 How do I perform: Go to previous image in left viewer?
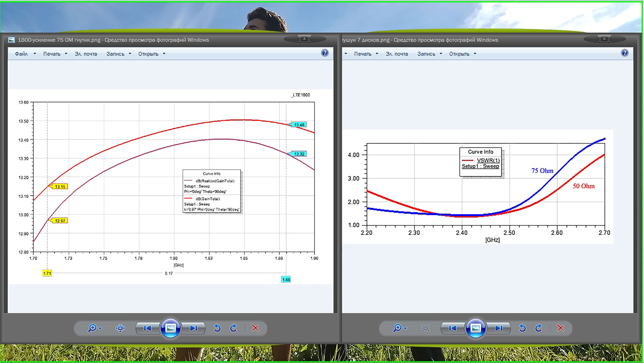[x=148, y=328]
